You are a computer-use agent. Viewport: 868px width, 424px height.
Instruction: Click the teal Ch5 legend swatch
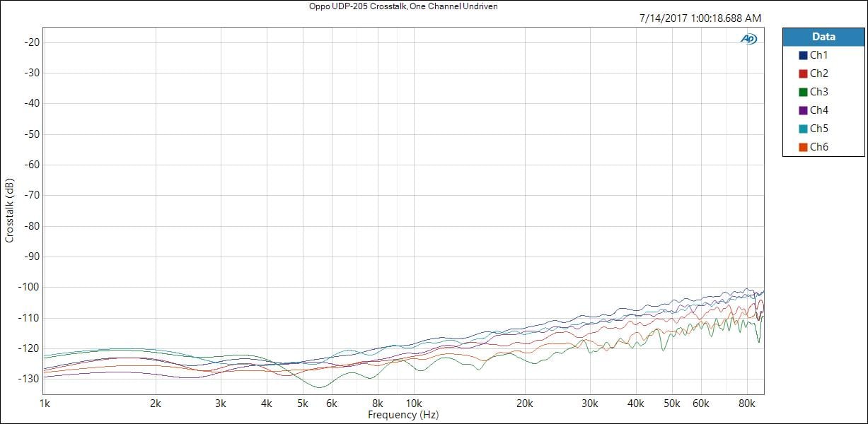click(803, 129)
